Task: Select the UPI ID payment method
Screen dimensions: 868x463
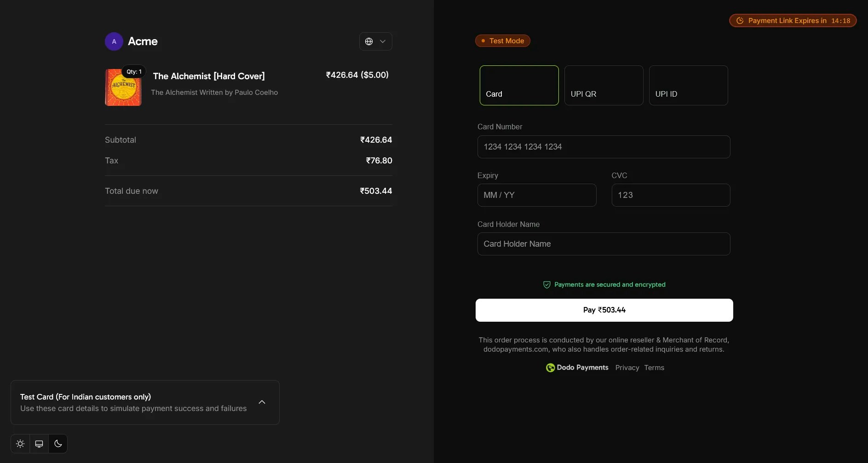Action: click(x=688, y=86)
